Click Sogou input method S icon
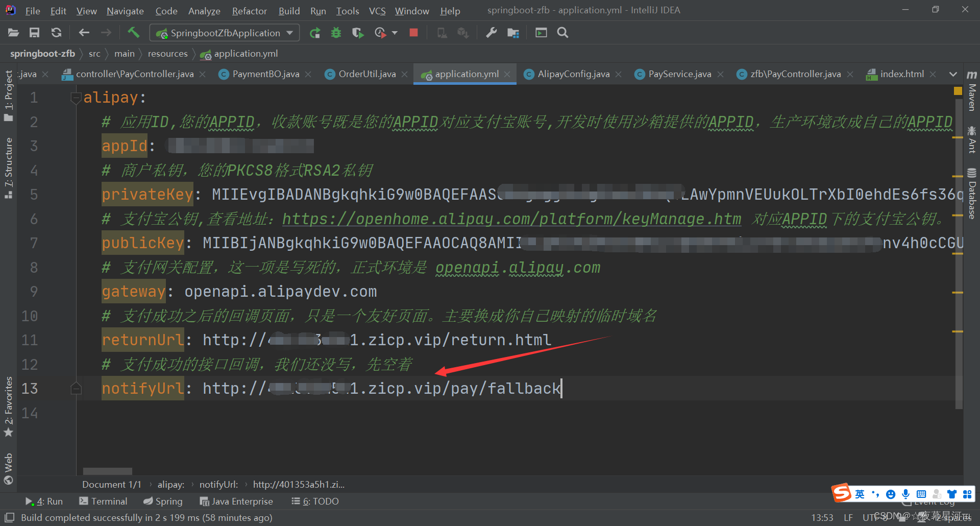The height and width of the screenshot is (526, 980). coord(842,493)
